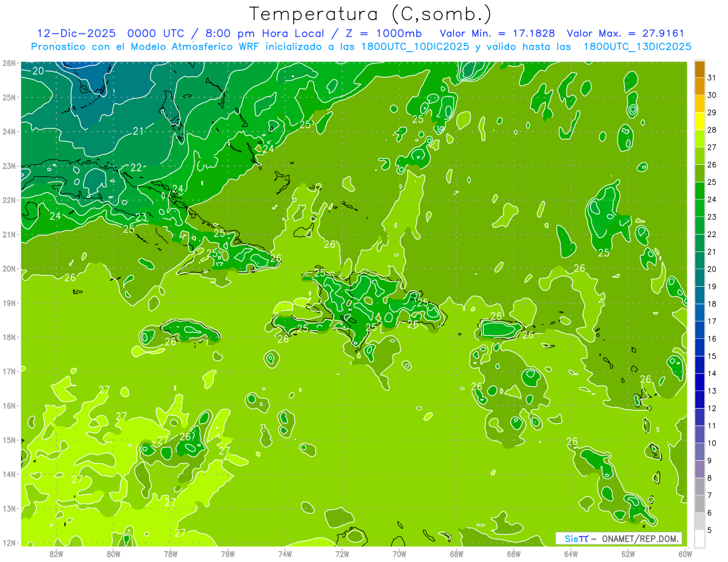This screenshot has height=562, width=728.
Task: Click the "68W" longitude axis label
Action: (457, 554)
